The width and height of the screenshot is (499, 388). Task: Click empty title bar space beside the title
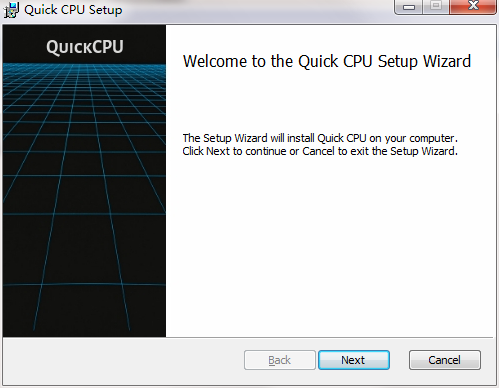(x=257, y=10)
